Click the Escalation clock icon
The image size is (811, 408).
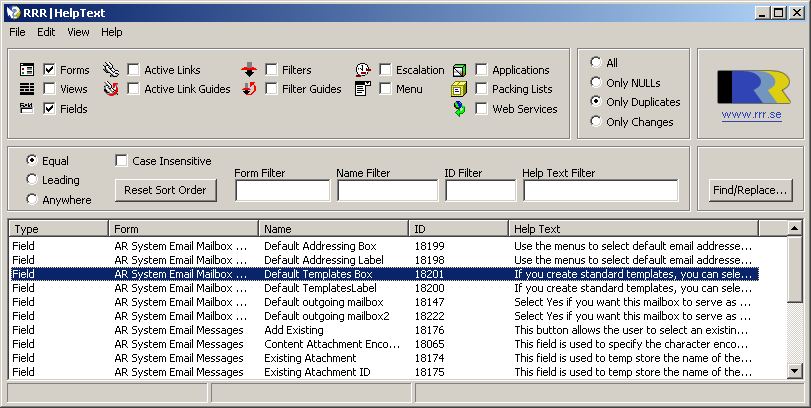[363, 70]
